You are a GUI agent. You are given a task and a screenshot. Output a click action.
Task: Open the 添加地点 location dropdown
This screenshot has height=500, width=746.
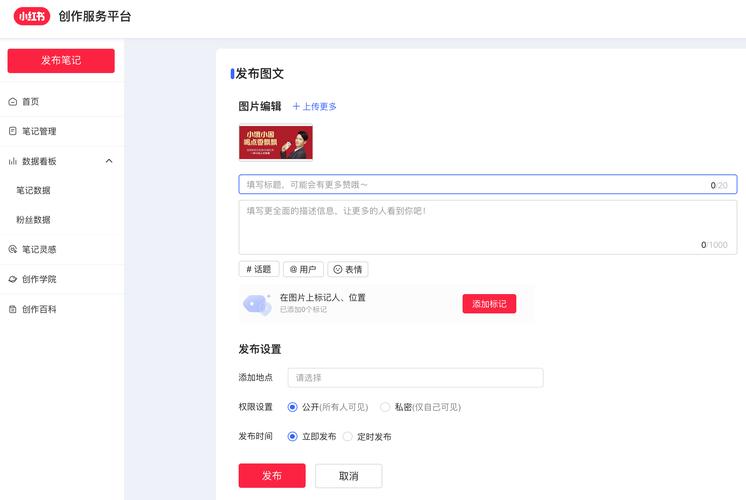tap(415, 378)
